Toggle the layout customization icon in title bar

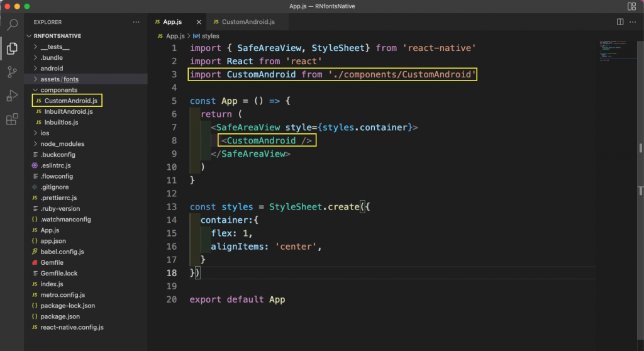[631, 6]
